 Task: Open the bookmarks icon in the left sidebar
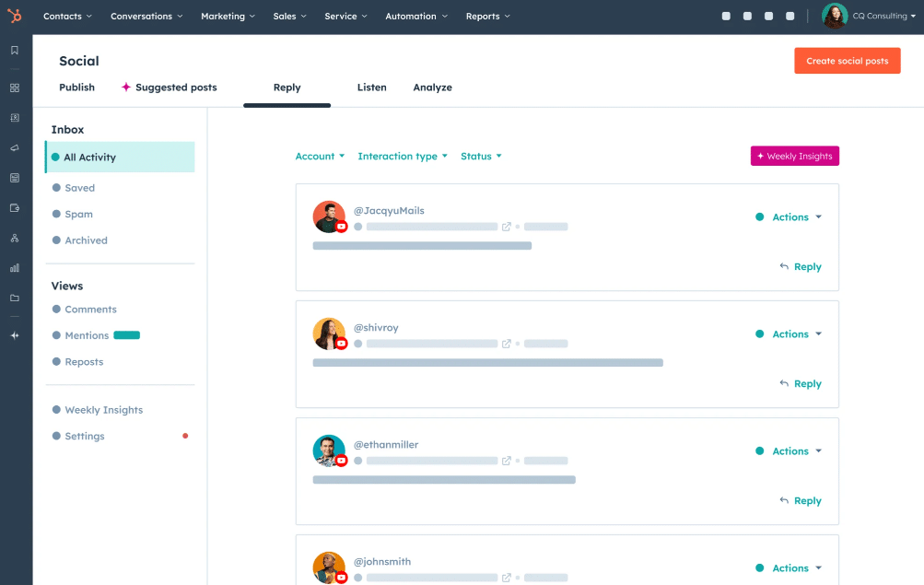(14, 51)
